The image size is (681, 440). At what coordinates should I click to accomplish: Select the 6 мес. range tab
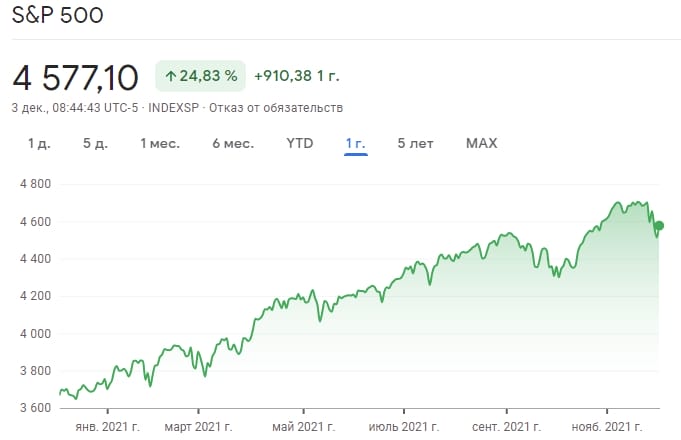(x=233, y=143)
